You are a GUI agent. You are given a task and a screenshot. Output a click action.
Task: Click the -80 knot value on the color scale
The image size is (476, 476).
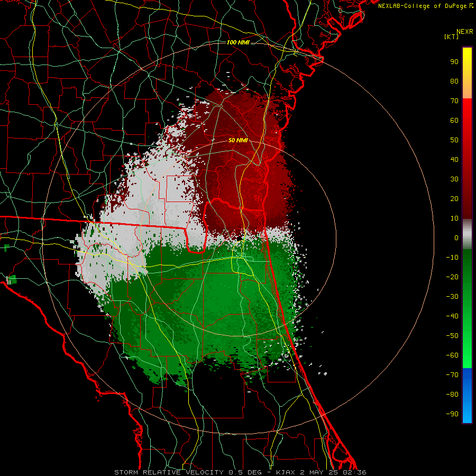click(x=452, y=395)
